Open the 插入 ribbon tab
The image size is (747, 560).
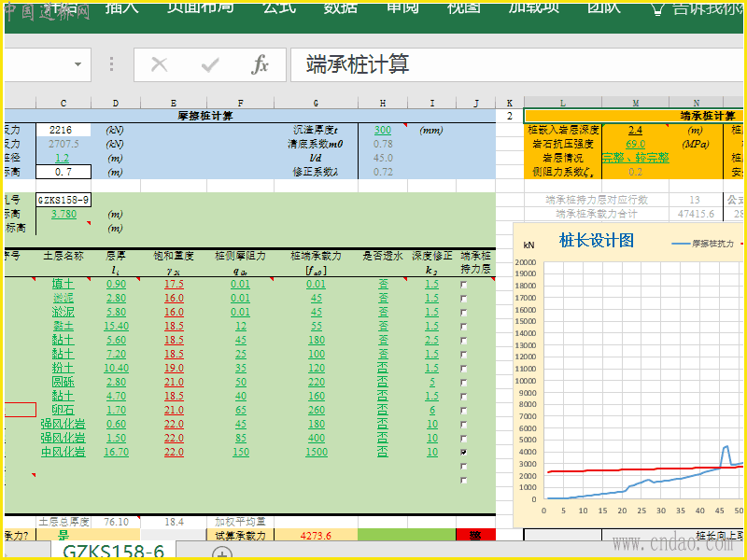tap(121, 7)
